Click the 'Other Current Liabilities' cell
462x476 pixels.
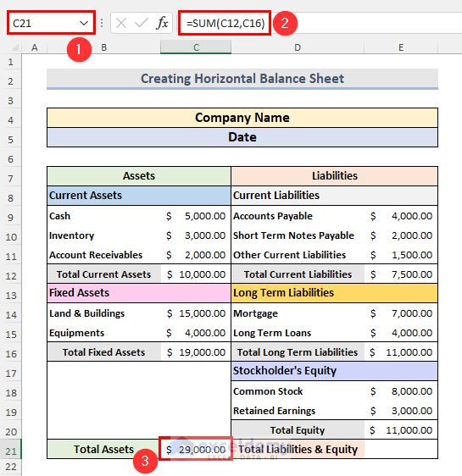tap(298, 255)
